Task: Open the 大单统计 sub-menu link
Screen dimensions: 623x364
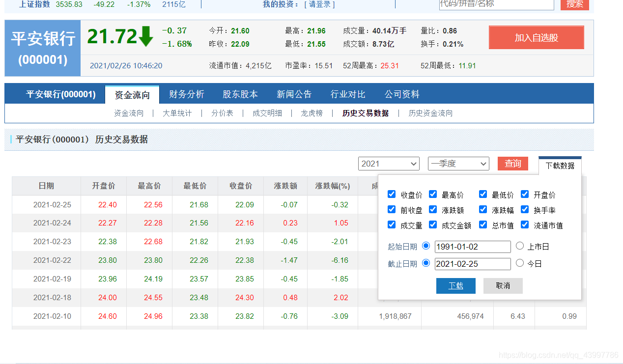Action: click(x=177, y=113)
